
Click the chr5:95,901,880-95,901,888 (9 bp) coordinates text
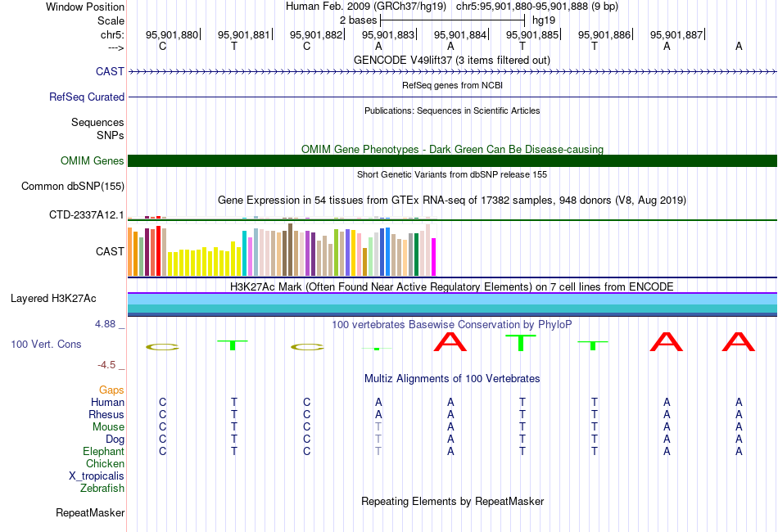[x=537, y=7]
